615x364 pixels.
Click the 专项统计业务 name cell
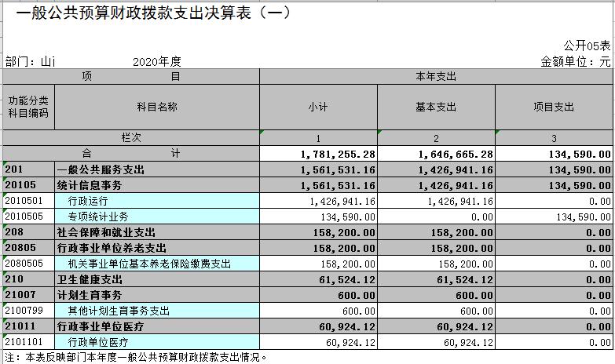click(157, 217)
